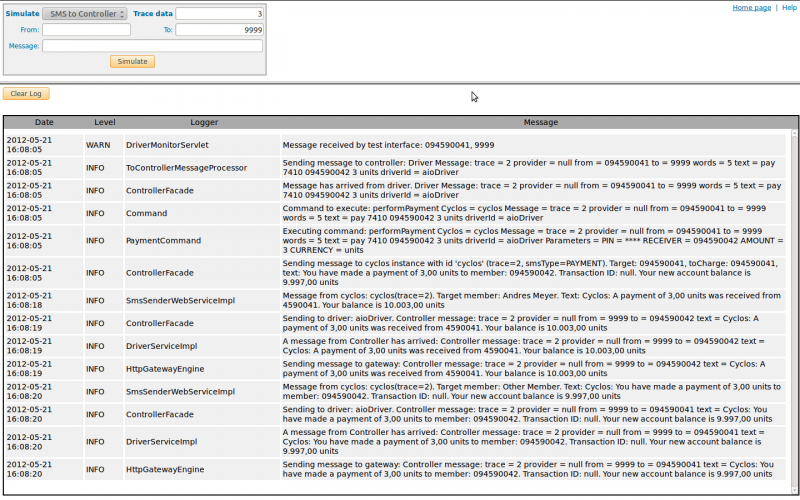Click the Message column header
The width and height of the screenshot is (800, 500).
click(x=541, y=122)
